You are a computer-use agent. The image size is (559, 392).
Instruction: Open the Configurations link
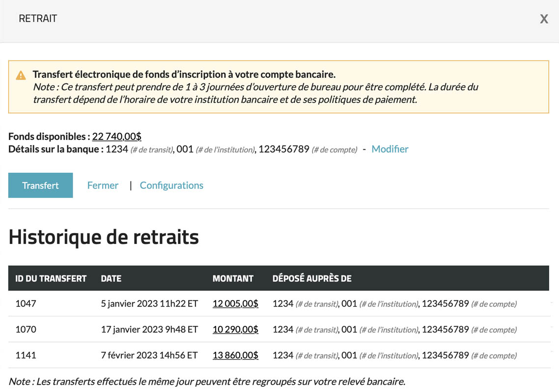(171, 185)
